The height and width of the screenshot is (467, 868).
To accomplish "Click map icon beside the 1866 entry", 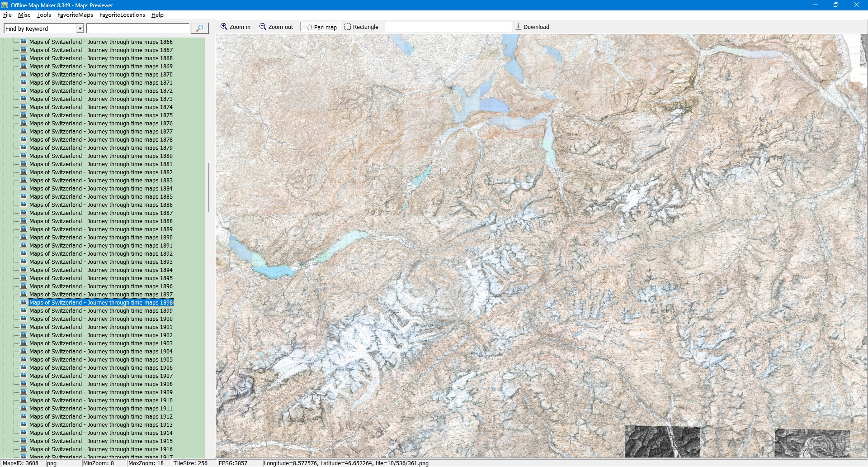I will pyautogui.click(x=24, y=42).
